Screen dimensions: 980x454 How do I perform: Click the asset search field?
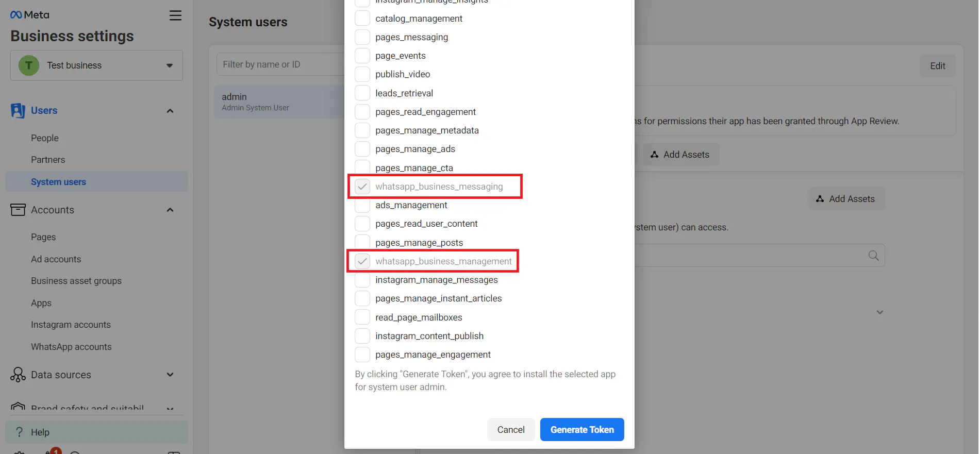pyautogui.click(x=759, y=256)
